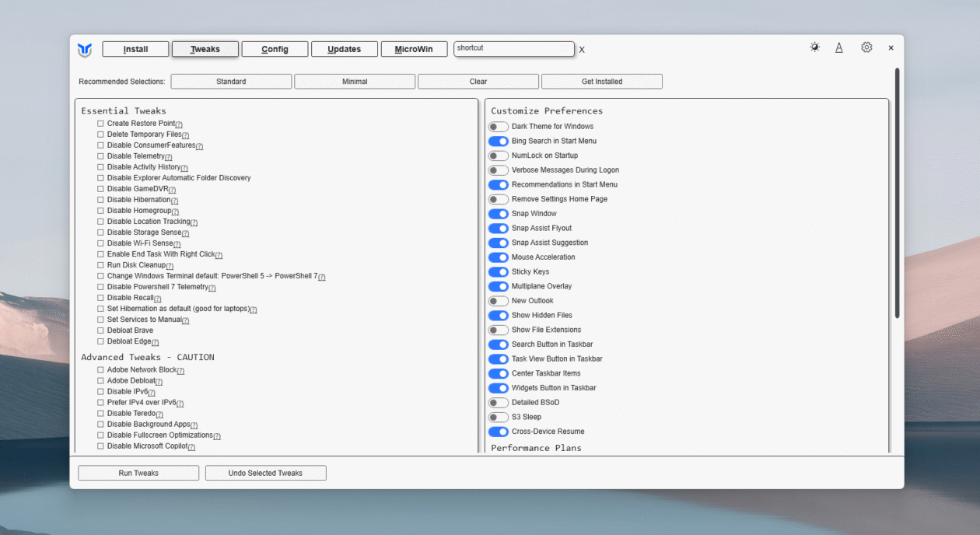Turn on Dark Theme for Windows
Screen dimensions: 980x535
pos(498,127)
